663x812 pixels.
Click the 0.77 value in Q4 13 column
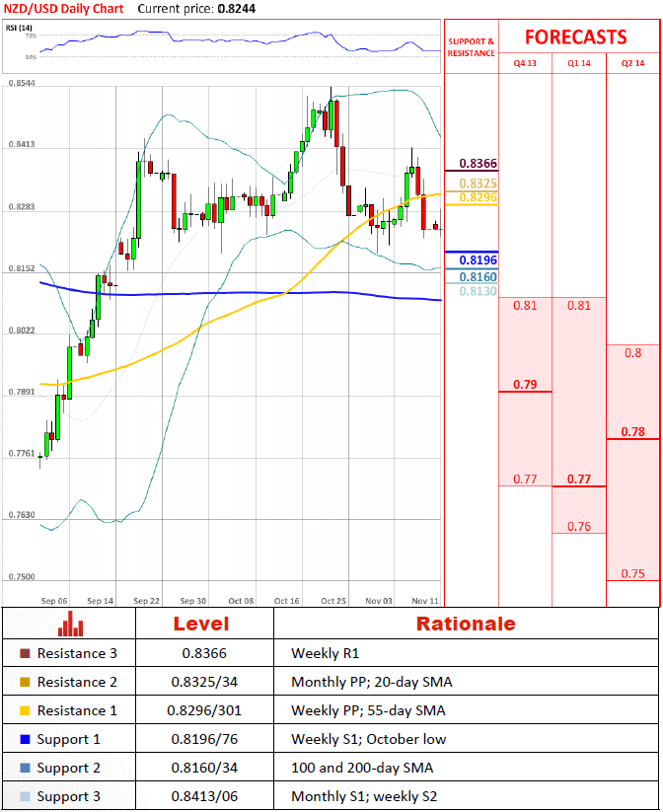(525, 480)
